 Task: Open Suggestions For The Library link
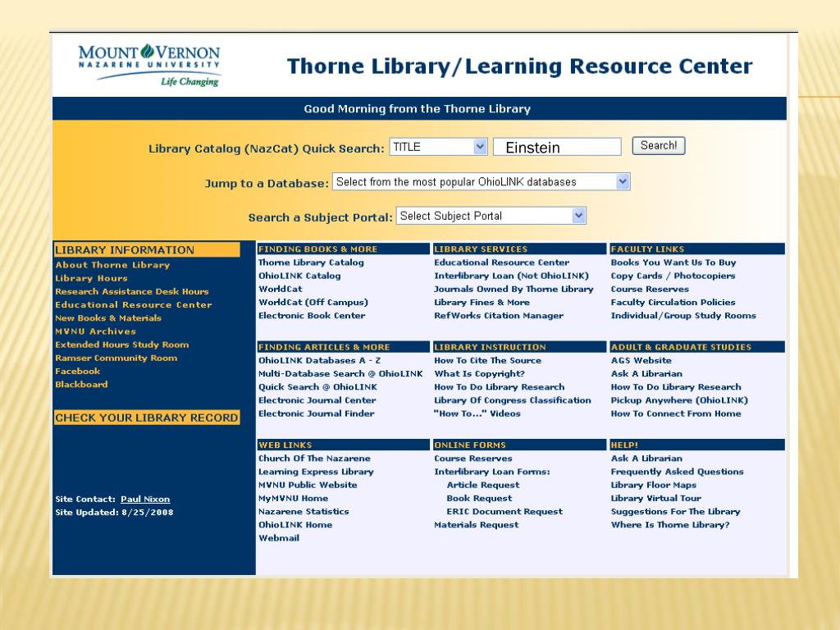click(x=676, y=512)
